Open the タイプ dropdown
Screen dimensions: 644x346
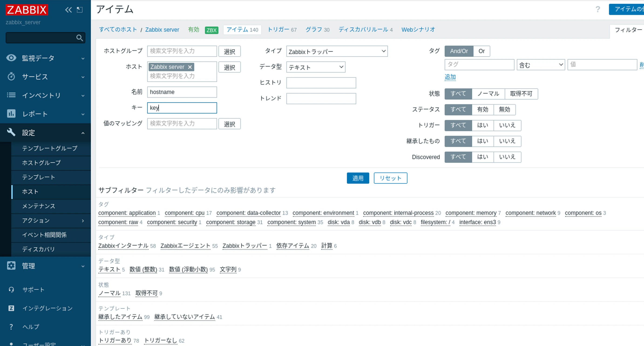pos(337,51)
